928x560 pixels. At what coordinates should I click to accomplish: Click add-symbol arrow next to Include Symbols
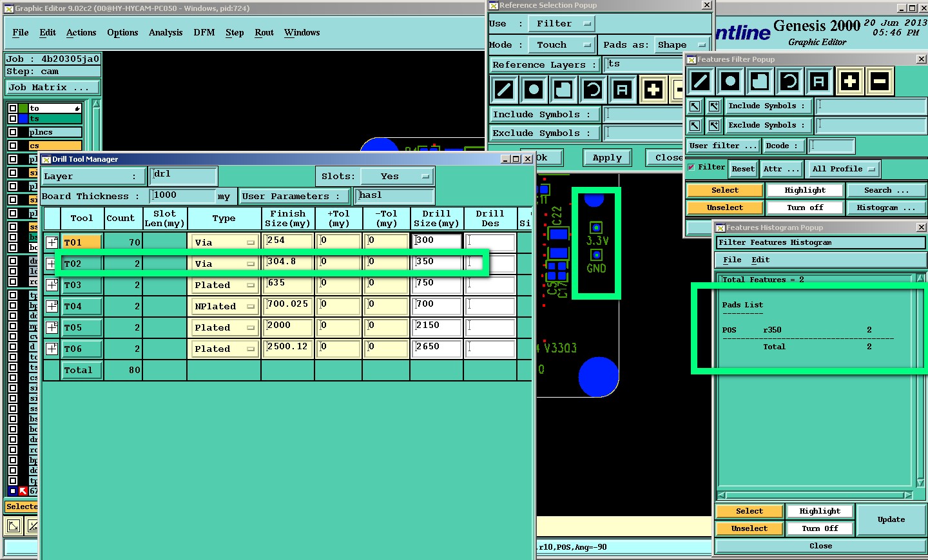pyautogui.click(x=714, y=106)
